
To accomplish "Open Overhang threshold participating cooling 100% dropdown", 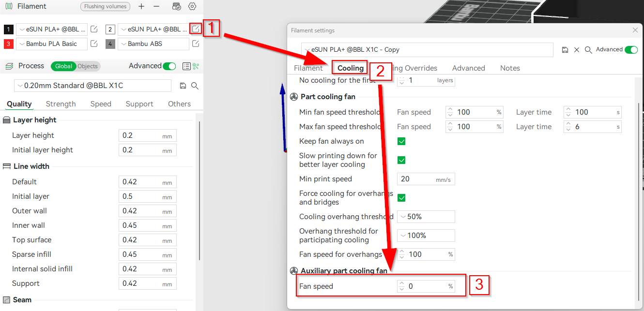I will click(426, 236).
